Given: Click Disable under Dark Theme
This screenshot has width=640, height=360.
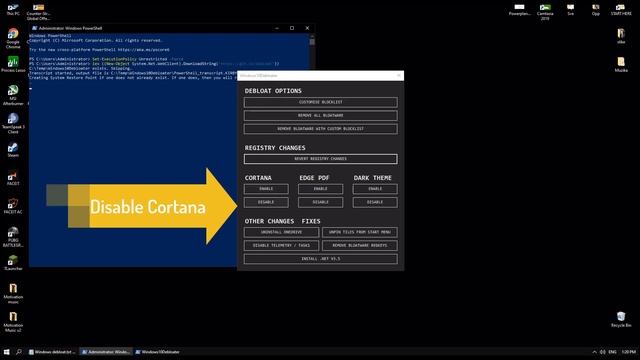Looking at the screenshot, I should [x=375, y=202].
